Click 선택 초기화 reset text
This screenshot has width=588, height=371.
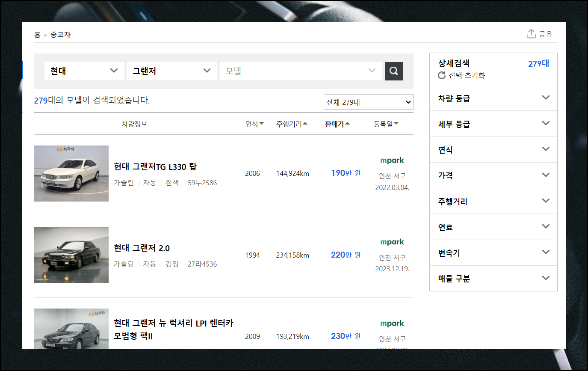click(x=467, y=75)
